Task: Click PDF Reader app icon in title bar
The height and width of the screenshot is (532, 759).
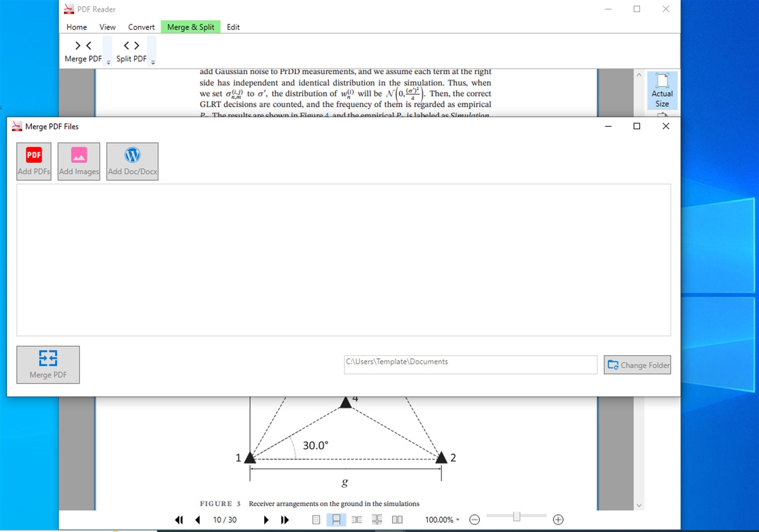Action: pos(69,9)
